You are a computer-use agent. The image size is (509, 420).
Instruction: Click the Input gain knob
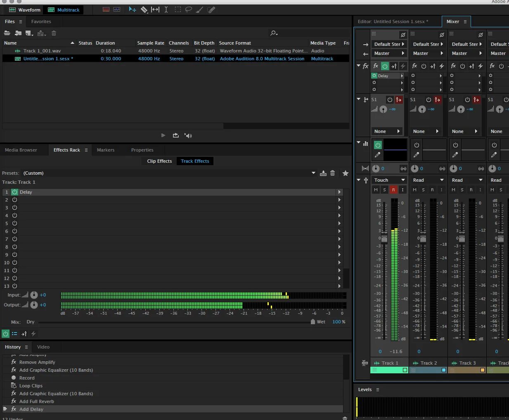pyautogui.click(x=34, y=295)
